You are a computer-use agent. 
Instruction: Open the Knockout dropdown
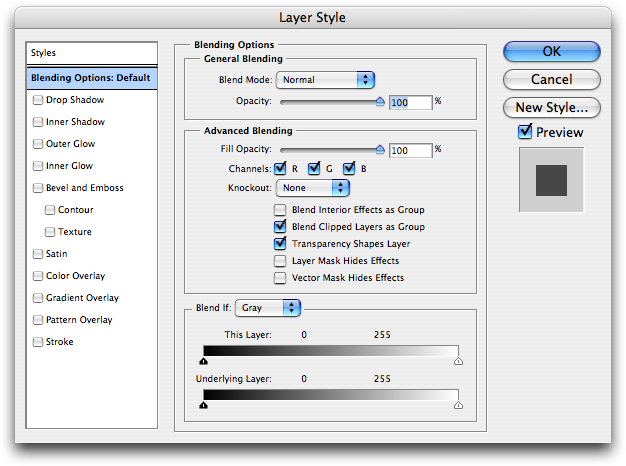pyautogui.click(x=313, y=188)
